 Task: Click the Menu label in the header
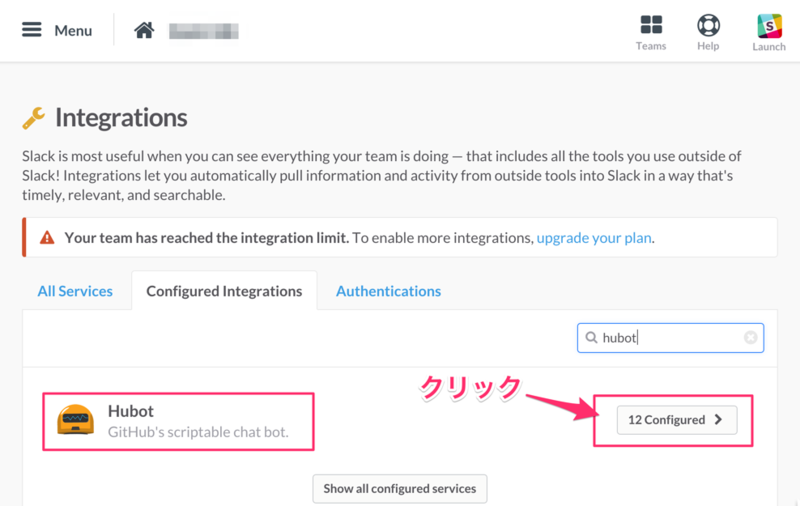(73, 31)
